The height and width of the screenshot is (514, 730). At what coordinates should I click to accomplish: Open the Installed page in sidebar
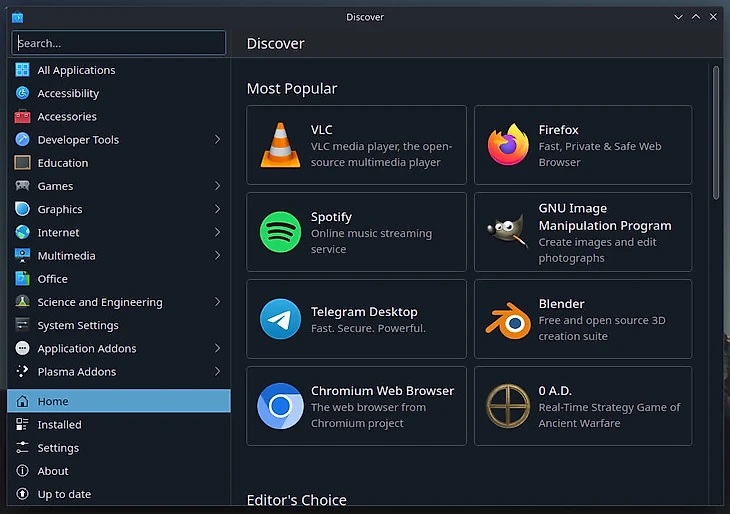60,425
